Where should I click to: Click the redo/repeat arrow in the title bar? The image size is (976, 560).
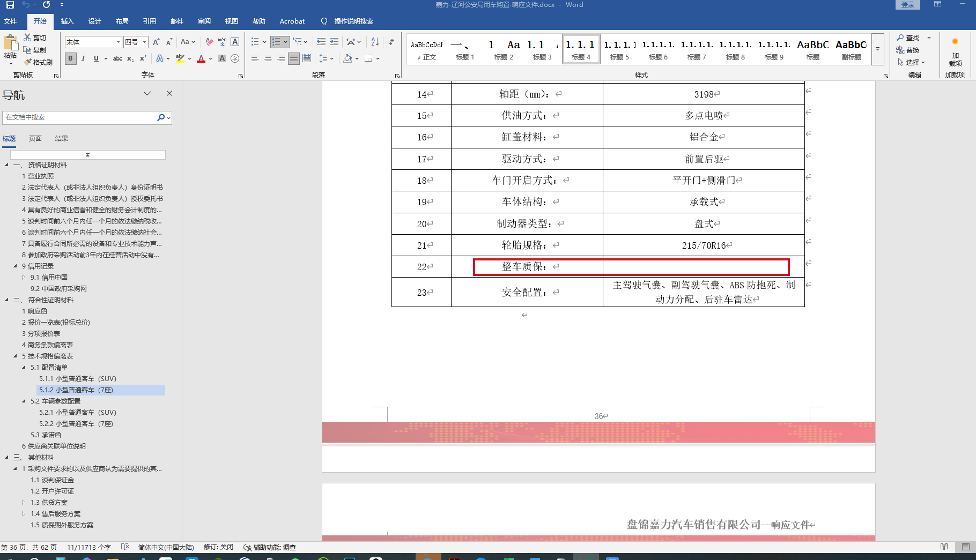point(46,5)
